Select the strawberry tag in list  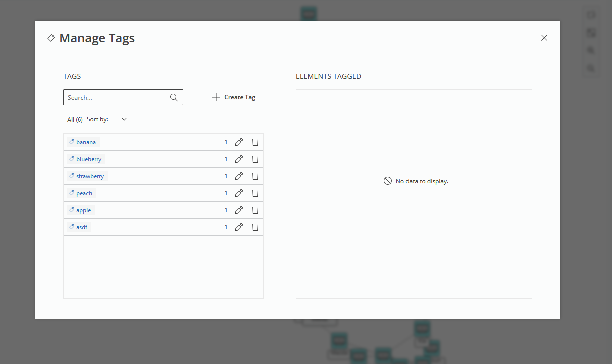tap(90, 176)
